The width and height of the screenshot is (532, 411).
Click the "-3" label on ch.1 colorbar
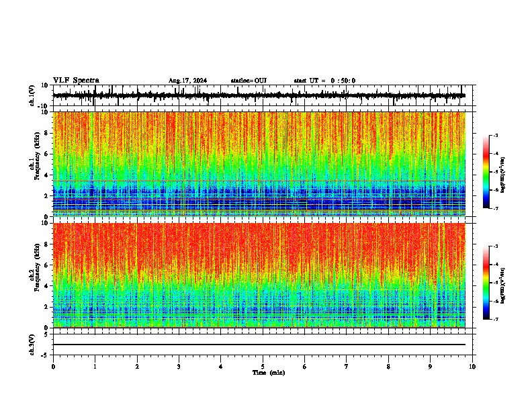coord(496,135)
